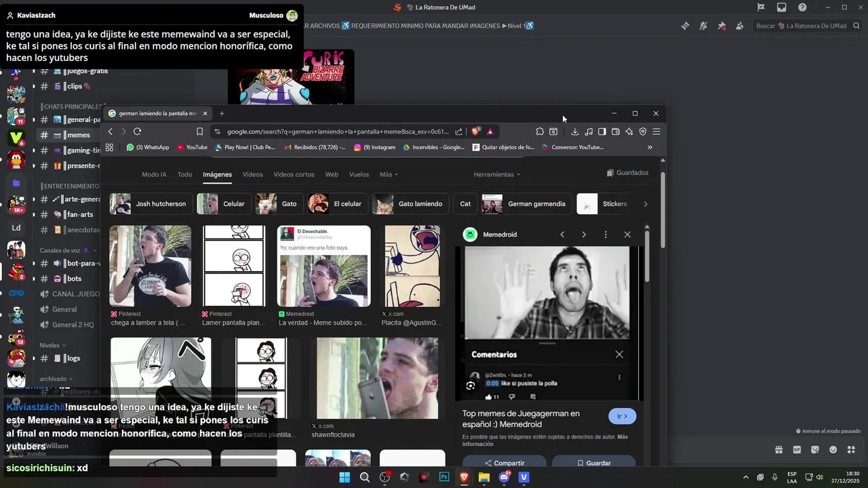Open Instagram bookmark

click(x=374, y=147)
